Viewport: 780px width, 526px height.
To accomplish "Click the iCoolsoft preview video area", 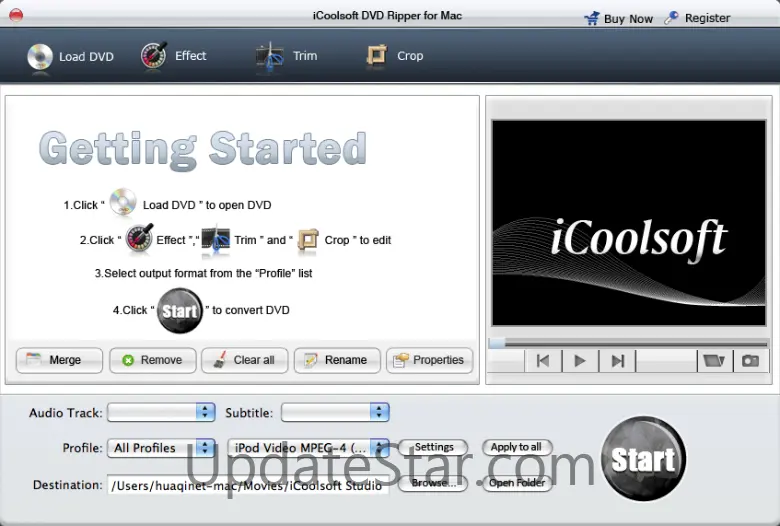I will coord(629,223).
